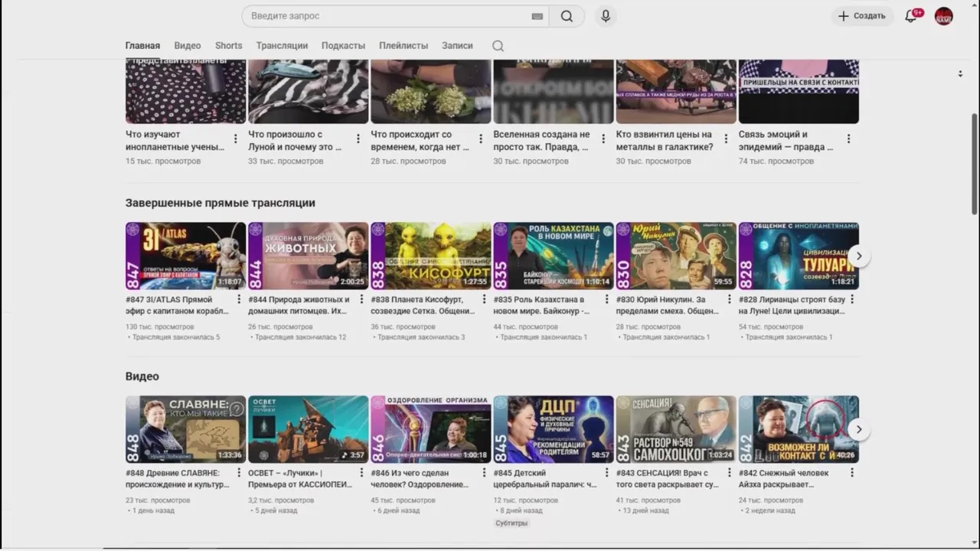Open notifications bell icon

(910, 16)
